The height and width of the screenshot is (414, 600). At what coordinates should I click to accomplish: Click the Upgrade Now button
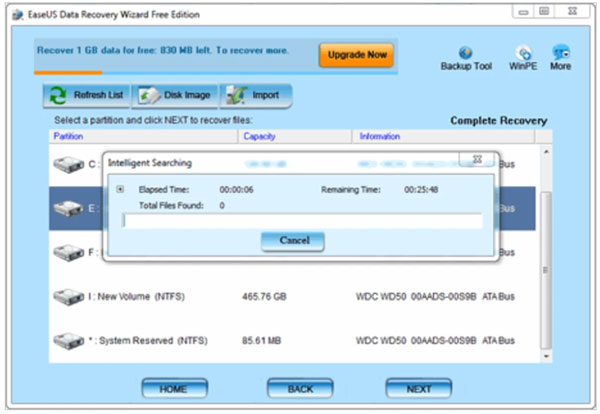point(357,55)
